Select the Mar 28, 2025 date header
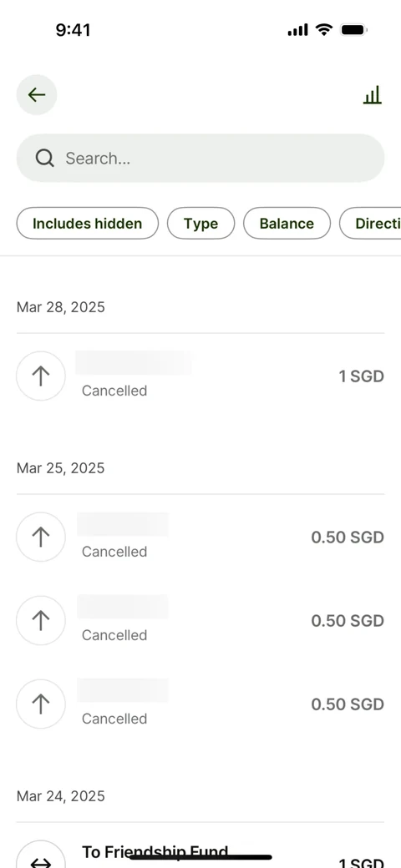 tap(61, 307)
